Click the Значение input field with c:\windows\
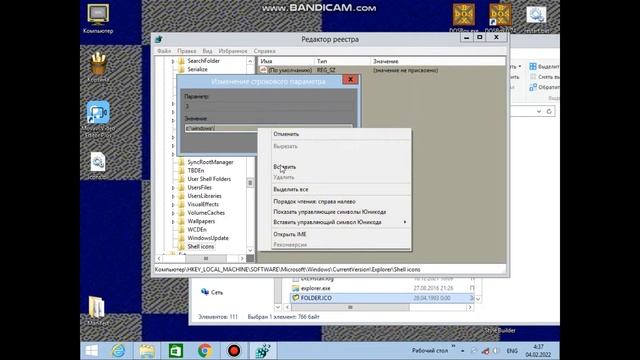Viewport: 640px width, 360px height. [268, 128]
